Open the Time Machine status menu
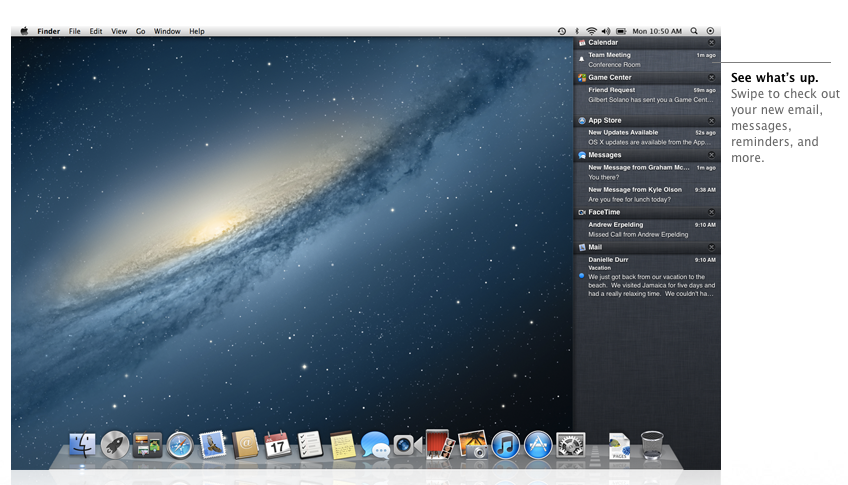Viewport: 848px width, 485px height. (x=561, y=31)
